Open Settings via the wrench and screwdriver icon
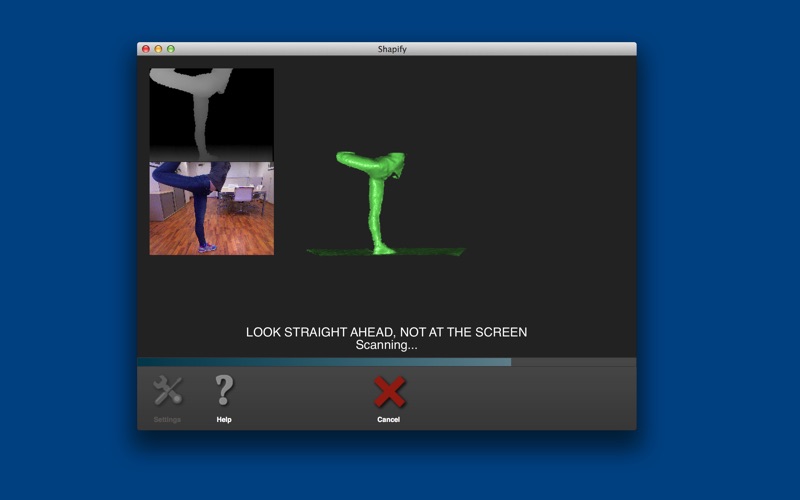The width and height of the screenshot is (800, 500). (167, 390)
